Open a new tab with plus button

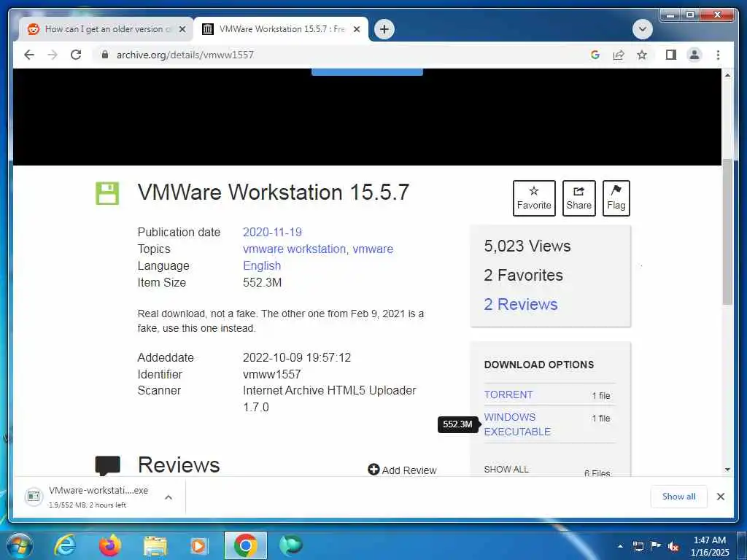point(384,29)
